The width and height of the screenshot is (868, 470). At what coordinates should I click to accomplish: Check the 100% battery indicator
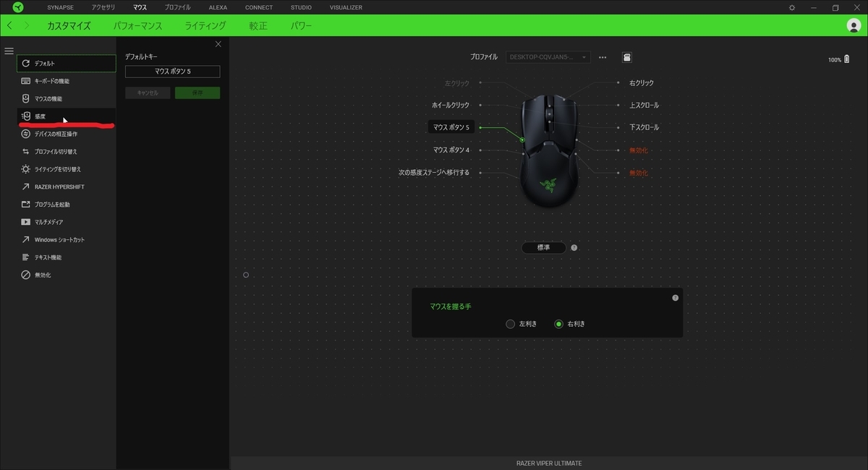click(838, 60)
